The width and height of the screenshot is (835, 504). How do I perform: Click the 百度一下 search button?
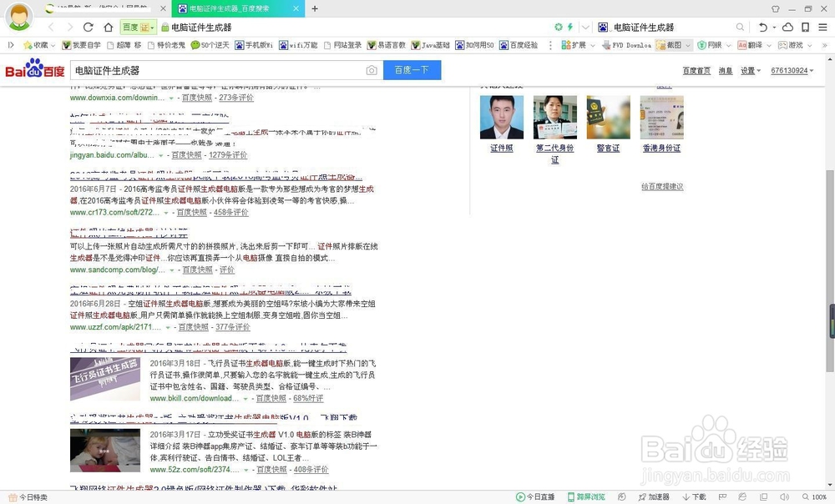(x=412, y=70)
